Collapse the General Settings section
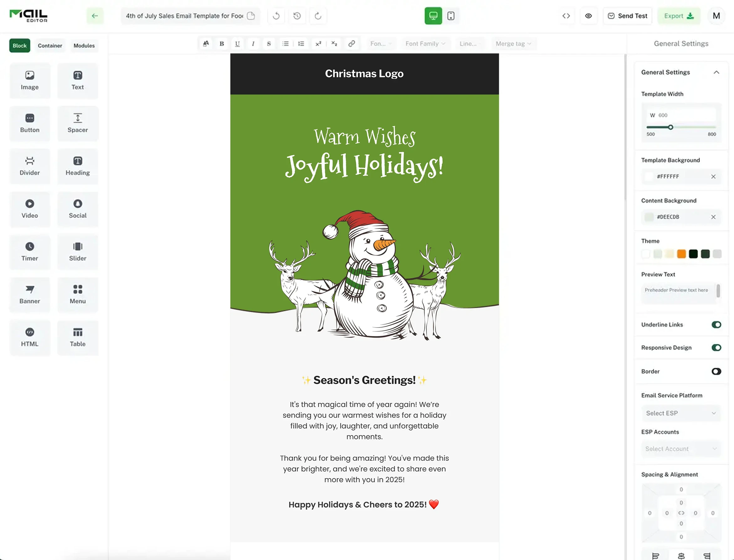The height and width of the screenshot is (560, 734). pyautogui.click(x=716, y=72)
